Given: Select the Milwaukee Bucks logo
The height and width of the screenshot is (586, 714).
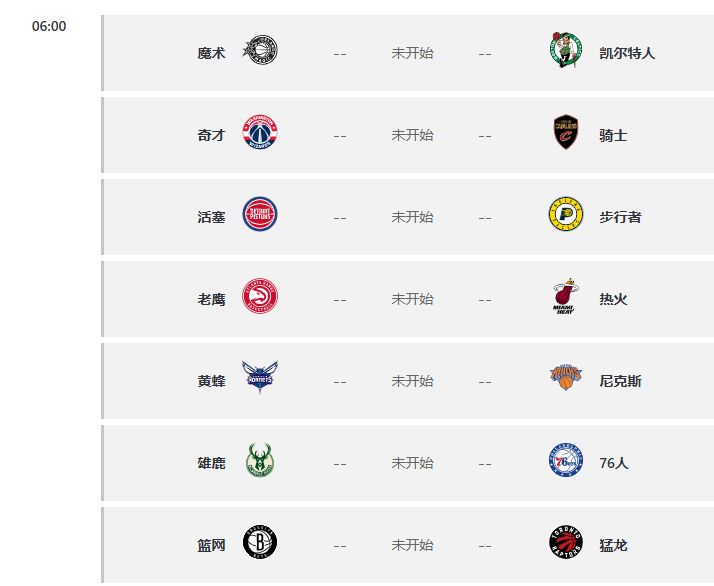Looking at the screenshot, I should pos(260,462).
